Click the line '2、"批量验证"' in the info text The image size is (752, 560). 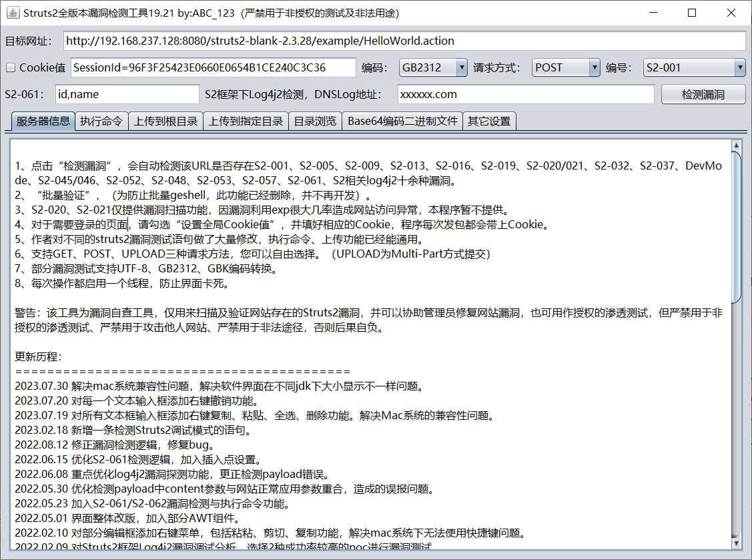(x=194, y=196)
